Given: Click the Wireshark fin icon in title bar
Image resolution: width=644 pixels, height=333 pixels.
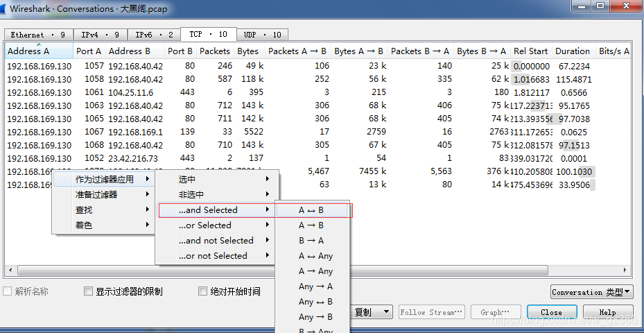Looking at the screenshot, I should point(3,8).
